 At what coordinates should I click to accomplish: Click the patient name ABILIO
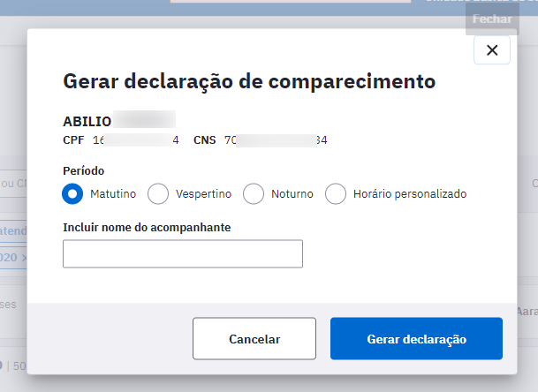coord(87,122)
